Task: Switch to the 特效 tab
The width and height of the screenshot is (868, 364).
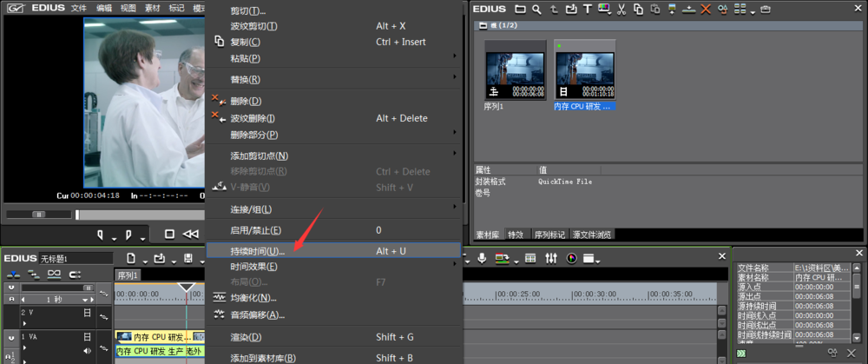Action: [516, 235]
